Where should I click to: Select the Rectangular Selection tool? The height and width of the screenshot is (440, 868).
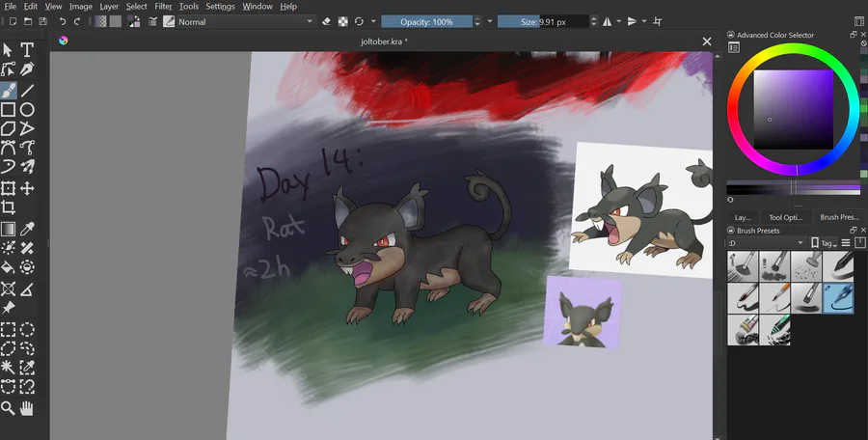coord(8,330)
